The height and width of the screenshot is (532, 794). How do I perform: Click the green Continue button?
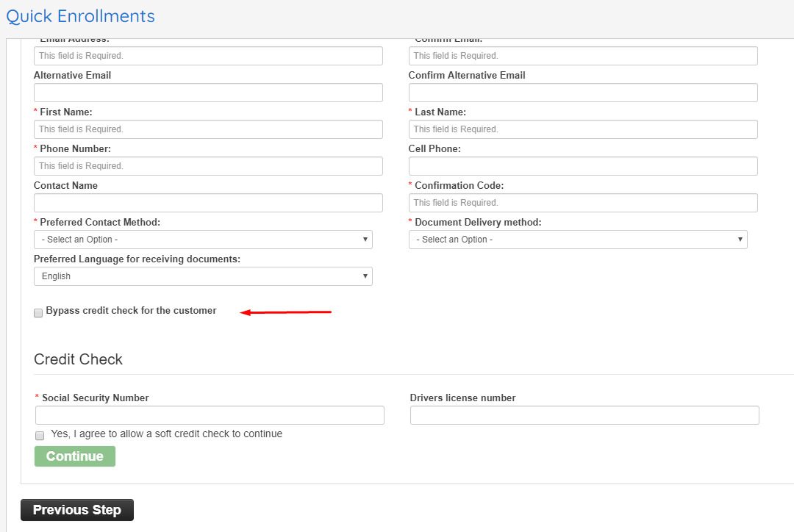point(75,456)
